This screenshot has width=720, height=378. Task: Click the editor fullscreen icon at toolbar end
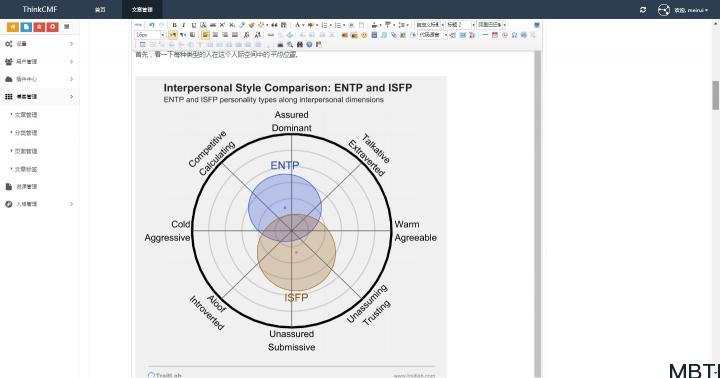[x=537, y=25]
